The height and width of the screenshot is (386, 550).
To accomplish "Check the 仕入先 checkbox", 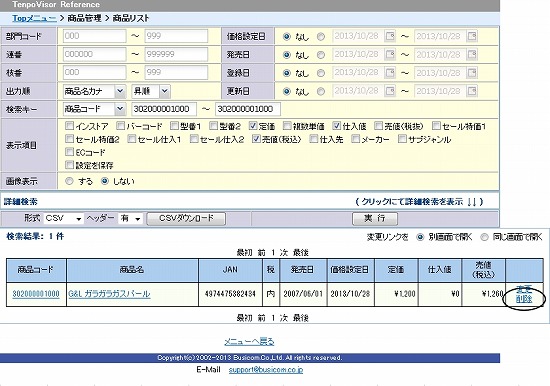I will 314,139.
